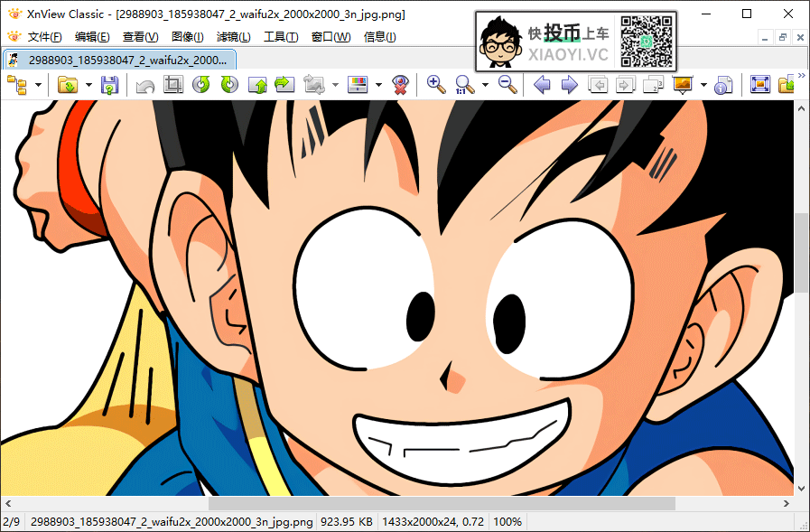810x532 pixels.
Task: Click the Save As floppy disk icon
Action: (x=109, y=85)
